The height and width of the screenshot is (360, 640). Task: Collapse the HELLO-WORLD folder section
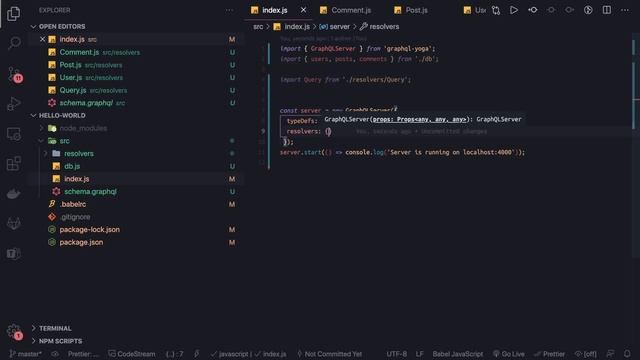pyautogui.click(x=62, y=116)
